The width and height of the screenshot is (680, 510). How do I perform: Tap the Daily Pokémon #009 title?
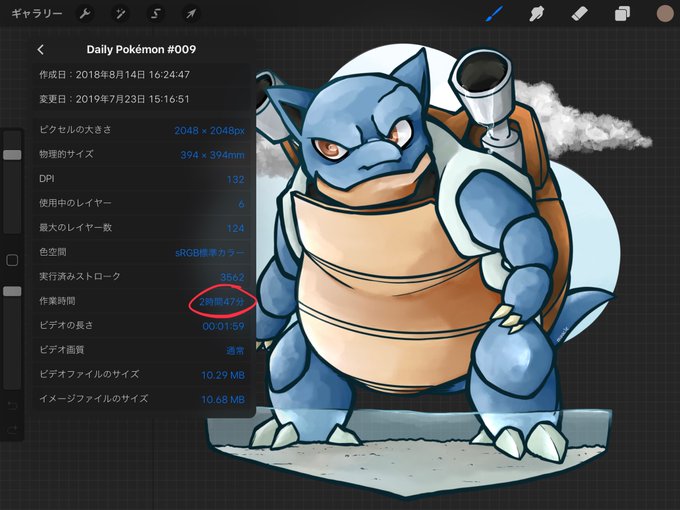point(141,49)
